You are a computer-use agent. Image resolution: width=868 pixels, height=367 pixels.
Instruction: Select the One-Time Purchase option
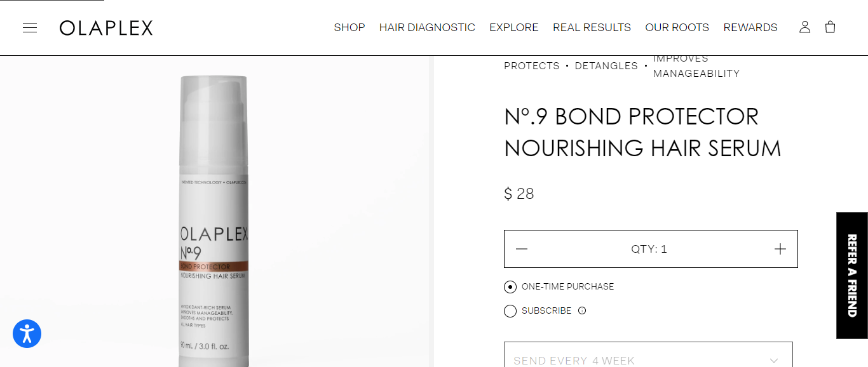click(510, 287)
